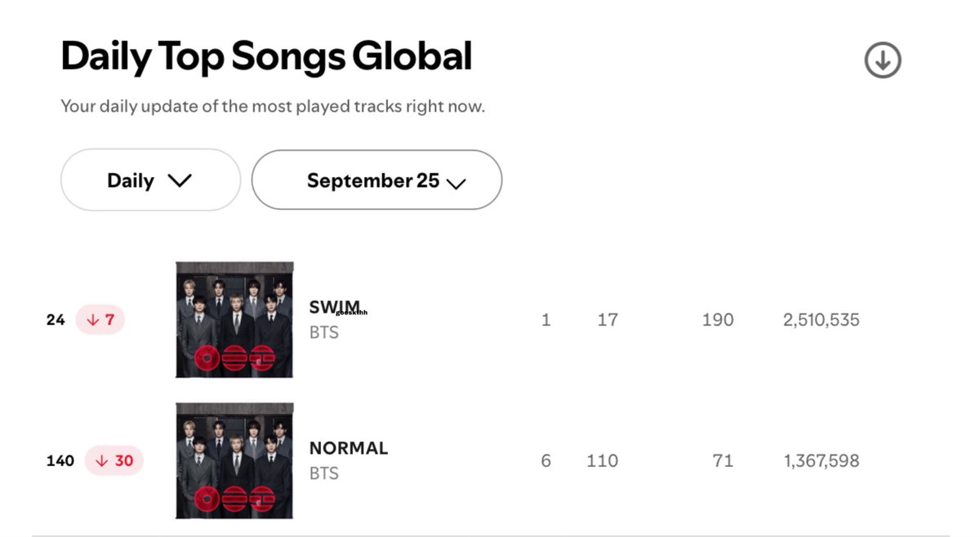
Task: Open the SWIM album cover thumbnail
Action: click(234, 320)
